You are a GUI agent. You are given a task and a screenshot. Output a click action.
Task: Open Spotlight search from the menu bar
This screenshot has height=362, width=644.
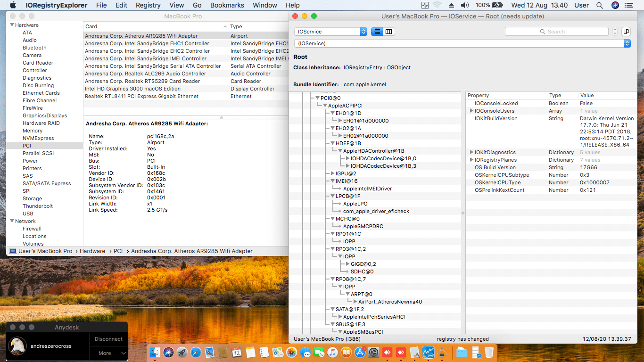[x=599, y=5]
